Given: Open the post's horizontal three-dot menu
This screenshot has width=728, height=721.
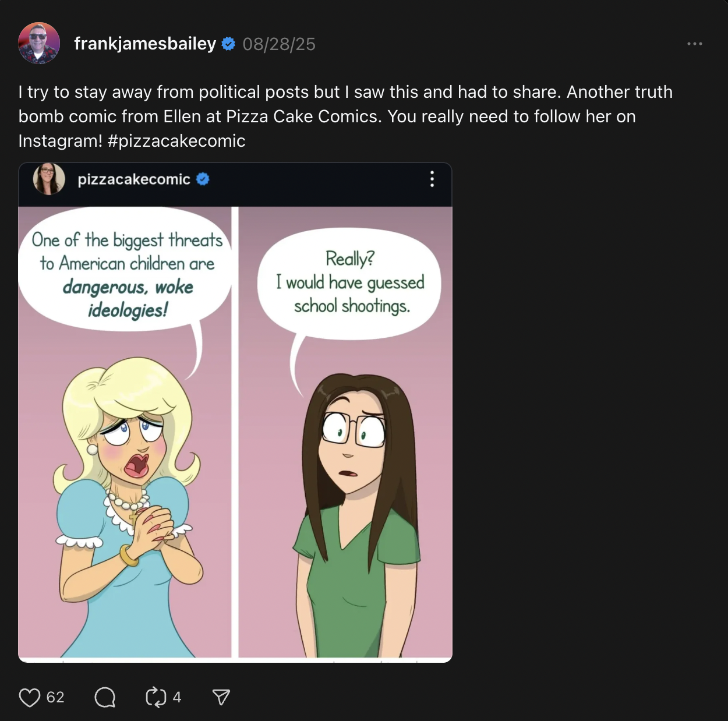Looking at the screenshot, I should [694, 44].
